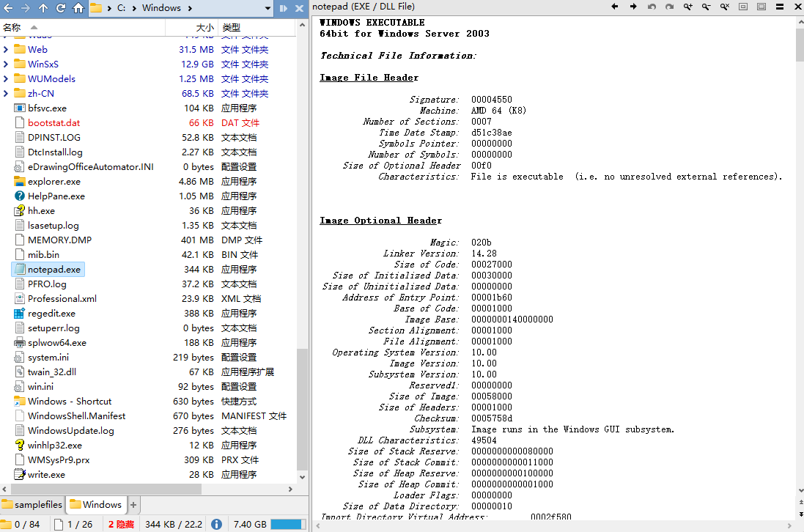This screenshot has width=804, height=532.
Task: Select the explorer.exe file
Action: [x=54, y=182]
